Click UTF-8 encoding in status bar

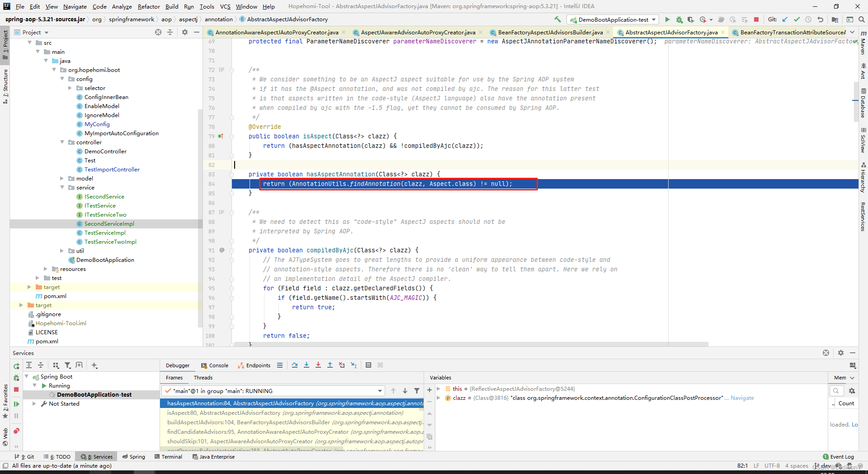(772, 466)
